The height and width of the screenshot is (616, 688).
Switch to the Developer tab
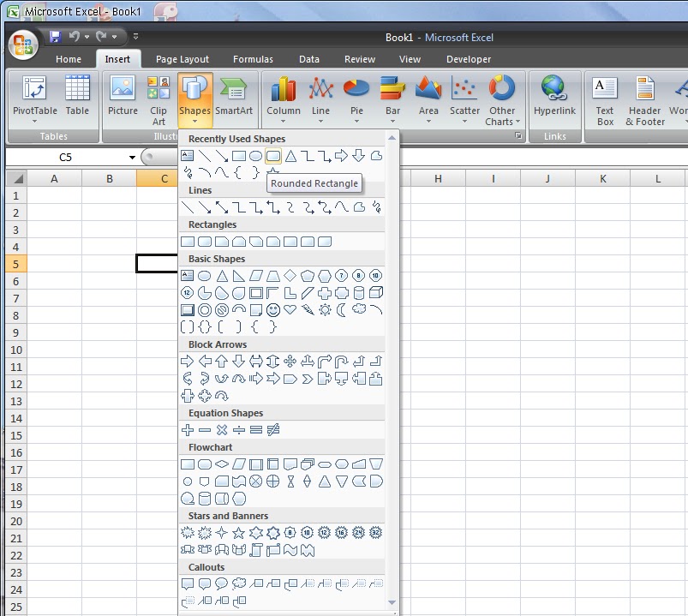click(x=468, y=59)
